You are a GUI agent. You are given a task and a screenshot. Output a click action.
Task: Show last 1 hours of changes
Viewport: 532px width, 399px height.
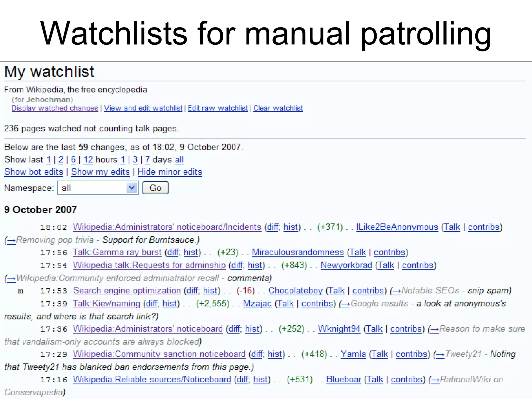[49, 159]
